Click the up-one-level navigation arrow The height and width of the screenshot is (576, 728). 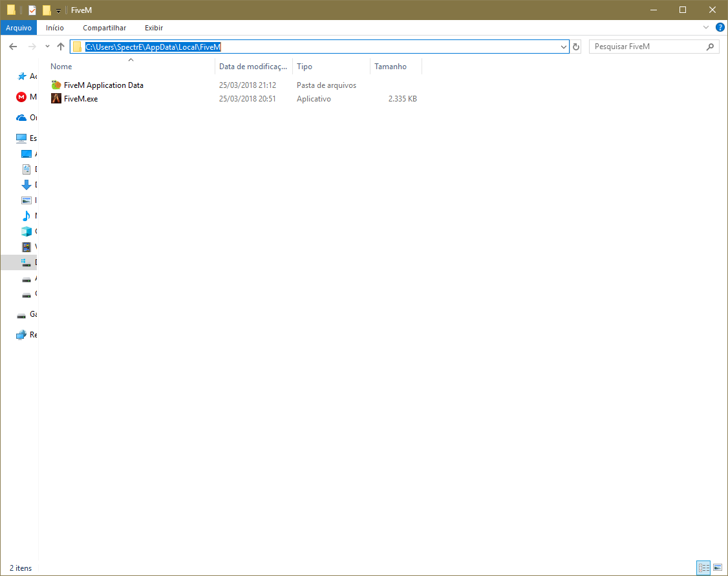61,47
